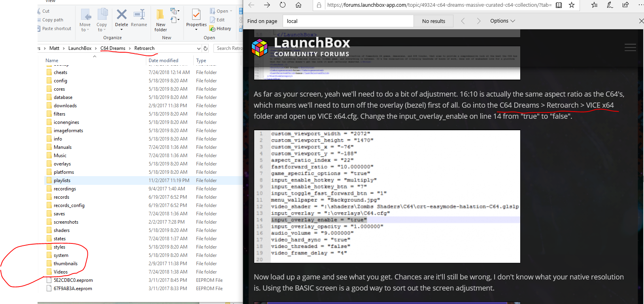Select the 67F9AB3A.eeprom file
This screenshot has width=644, height=304.
click(x=73, y=289)
